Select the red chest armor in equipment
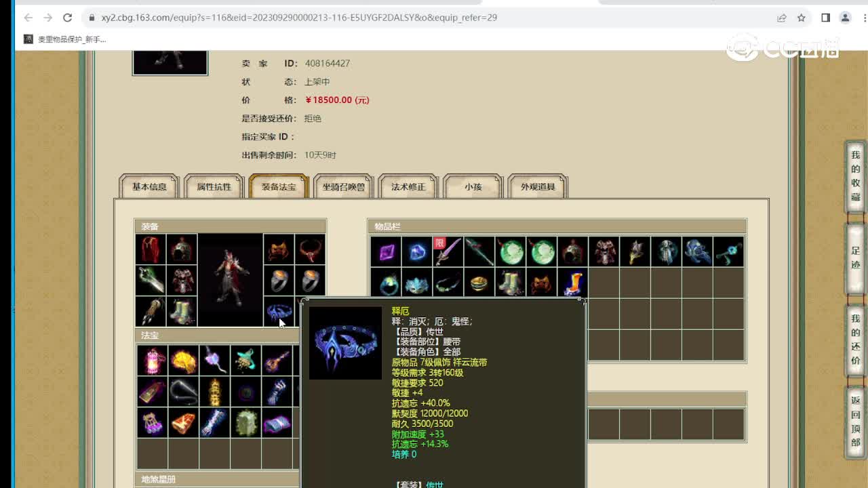 tap(181, 281)
